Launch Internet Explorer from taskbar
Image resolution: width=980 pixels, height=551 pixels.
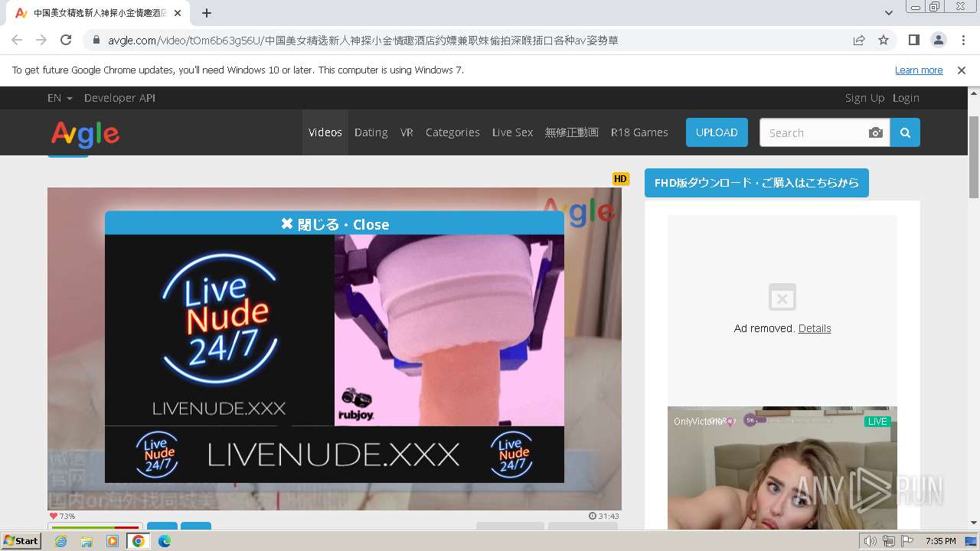pos(60,541)
